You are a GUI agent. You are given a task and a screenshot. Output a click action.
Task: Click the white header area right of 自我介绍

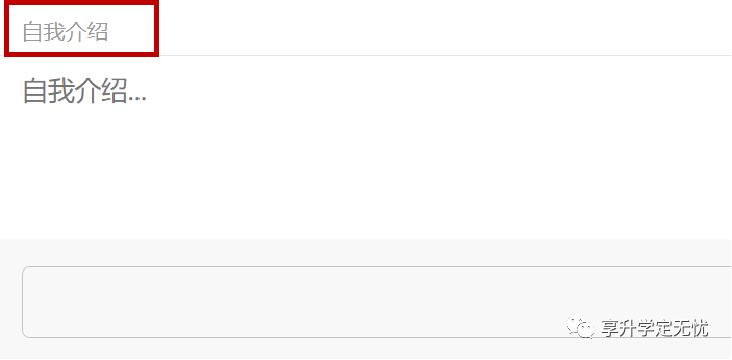point(445,27)
